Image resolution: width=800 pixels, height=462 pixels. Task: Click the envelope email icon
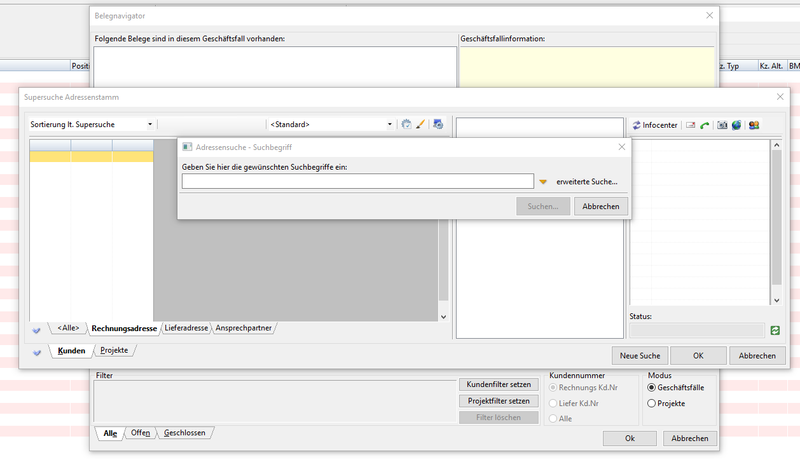[x=690, y=125]
